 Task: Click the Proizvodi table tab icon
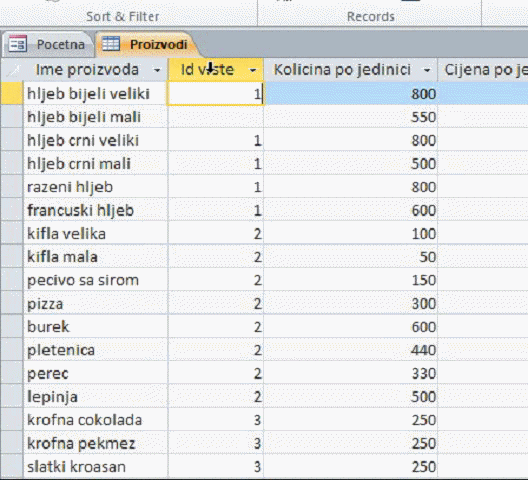point(111,44)
